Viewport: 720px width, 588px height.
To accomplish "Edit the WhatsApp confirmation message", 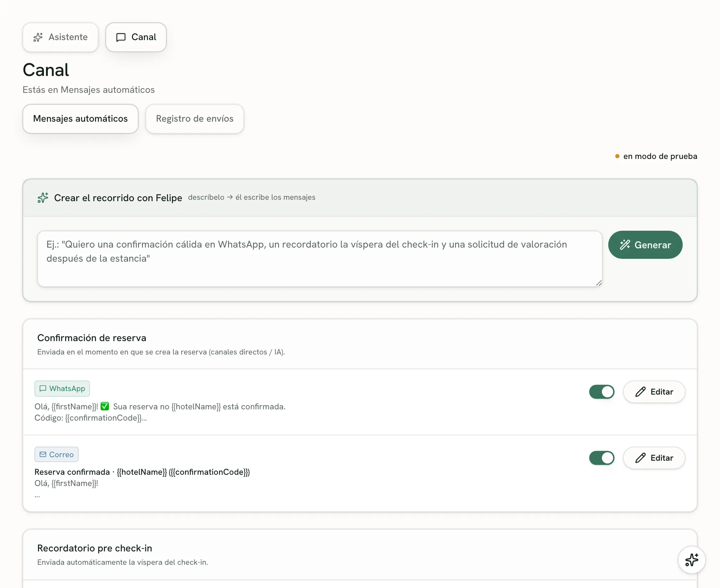I will pos(654,392).
